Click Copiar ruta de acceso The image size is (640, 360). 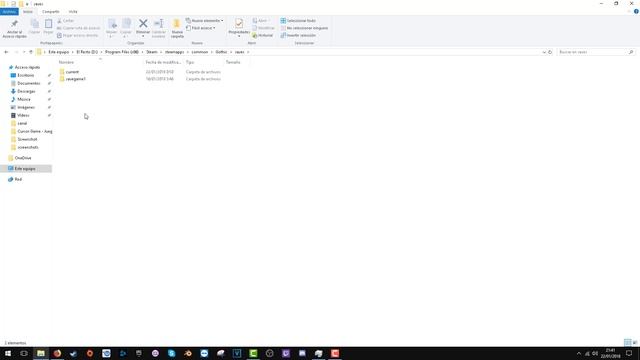click(78, 28)
